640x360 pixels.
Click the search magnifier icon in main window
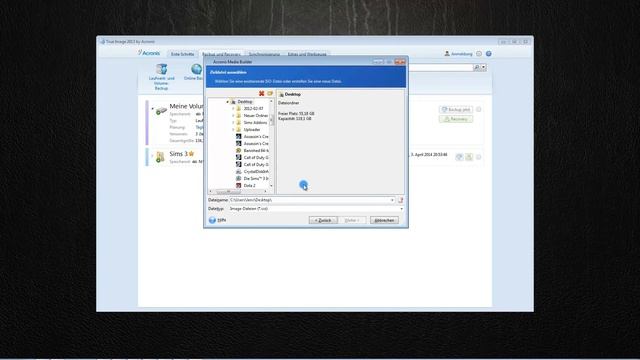coord(476,67)
